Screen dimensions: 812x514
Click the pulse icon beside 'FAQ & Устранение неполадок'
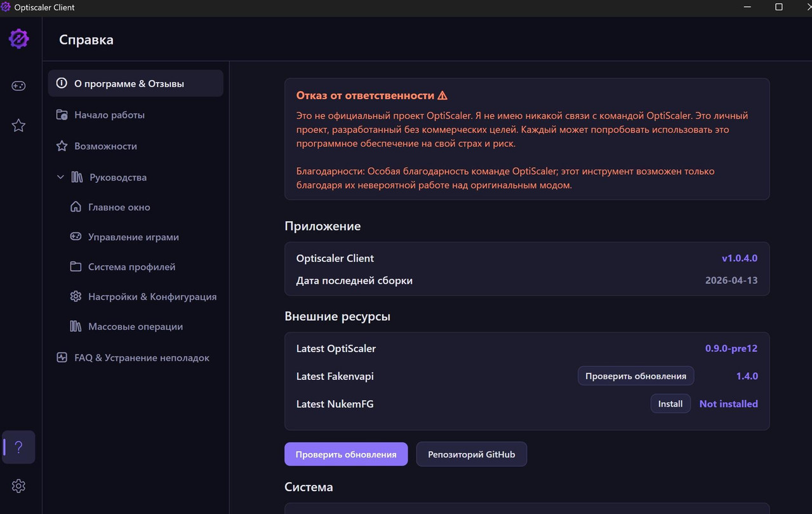point(62,358)
